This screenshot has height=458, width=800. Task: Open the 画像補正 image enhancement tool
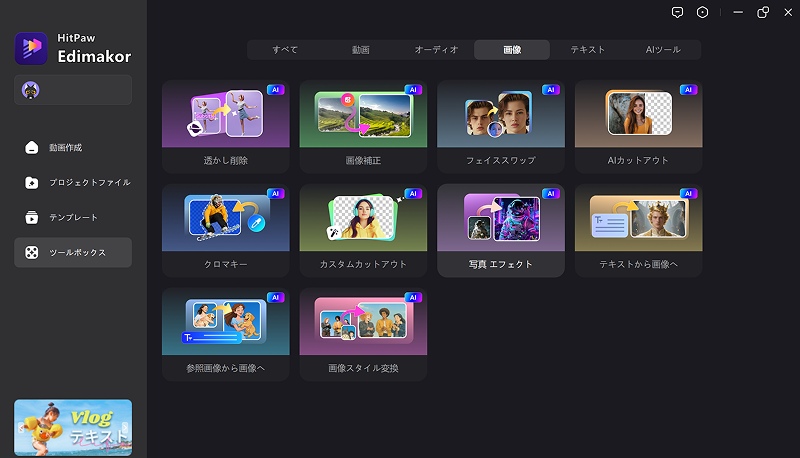363,127
